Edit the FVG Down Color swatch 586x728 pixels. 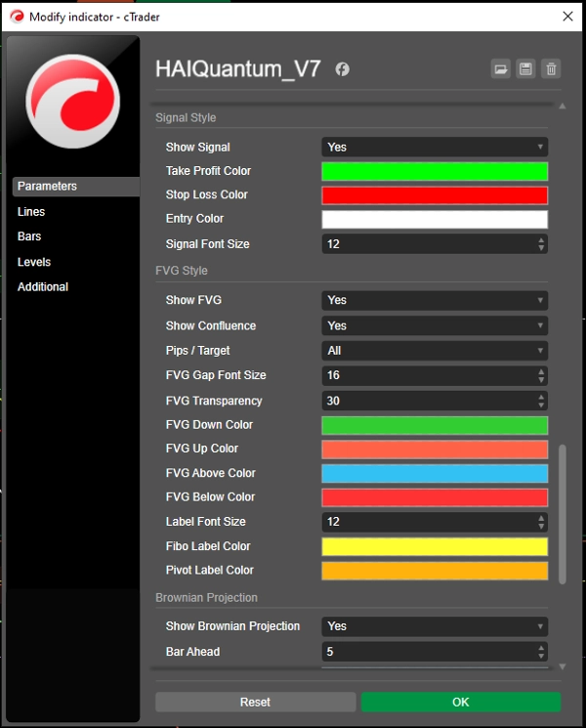click(435, 425)
